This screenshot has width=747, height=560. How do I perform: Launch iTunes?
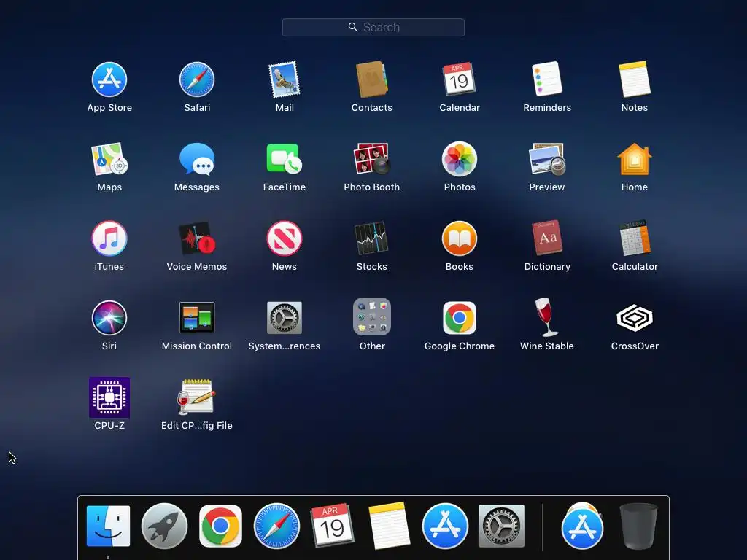click(109, 238)
